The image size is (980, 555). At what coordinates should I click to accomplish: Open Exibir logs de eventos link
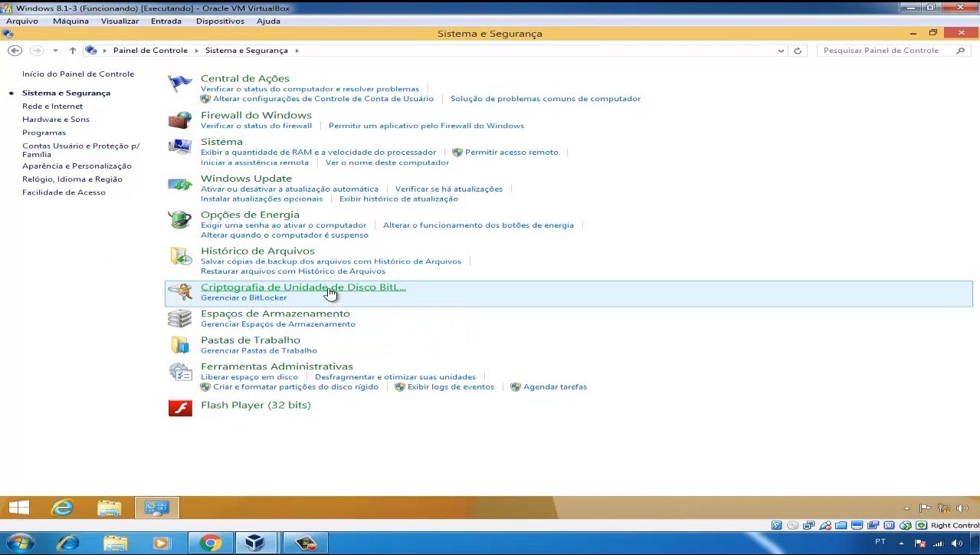[x=451, y=386]
